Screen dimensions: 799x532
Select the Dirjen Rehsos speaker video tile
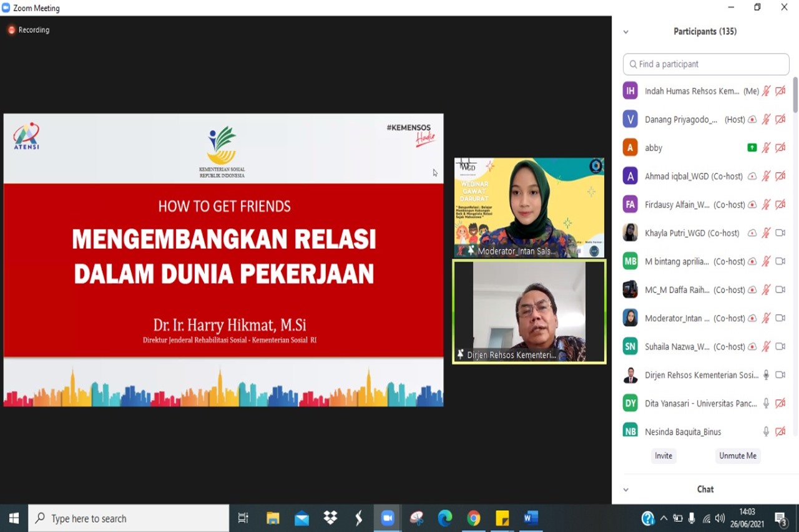529,311
